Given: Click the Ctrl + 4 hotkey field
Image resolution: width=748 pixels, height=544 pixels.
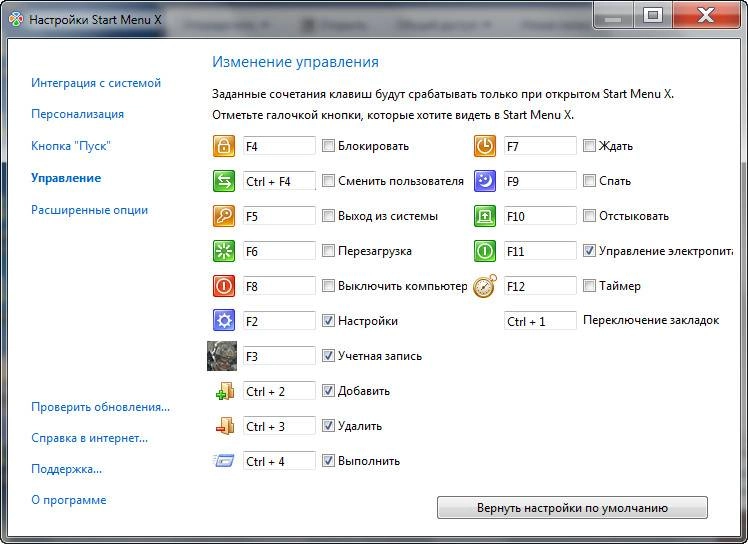Looking at the screenshot, I should (x=279, y=461).
